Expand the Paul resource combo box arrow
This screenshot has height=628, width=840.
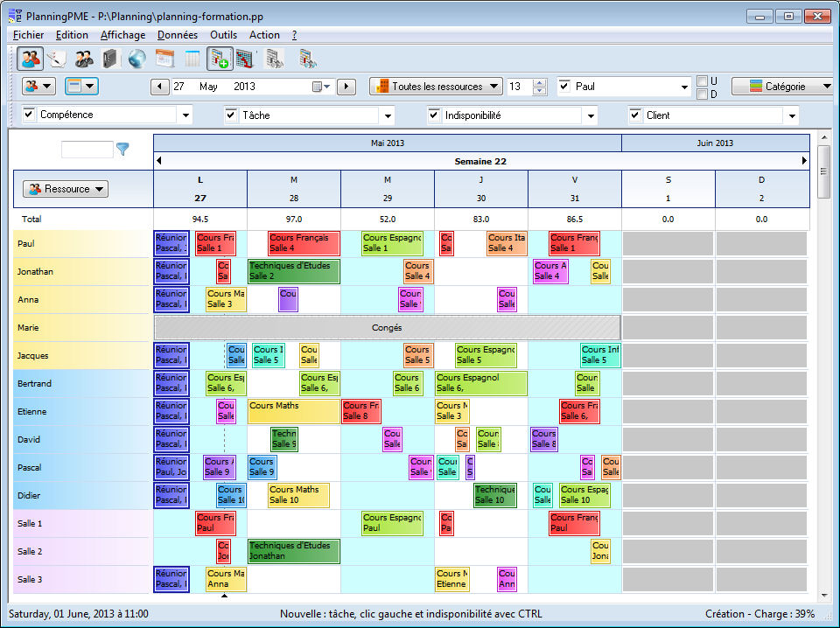[x=684, y=87]
